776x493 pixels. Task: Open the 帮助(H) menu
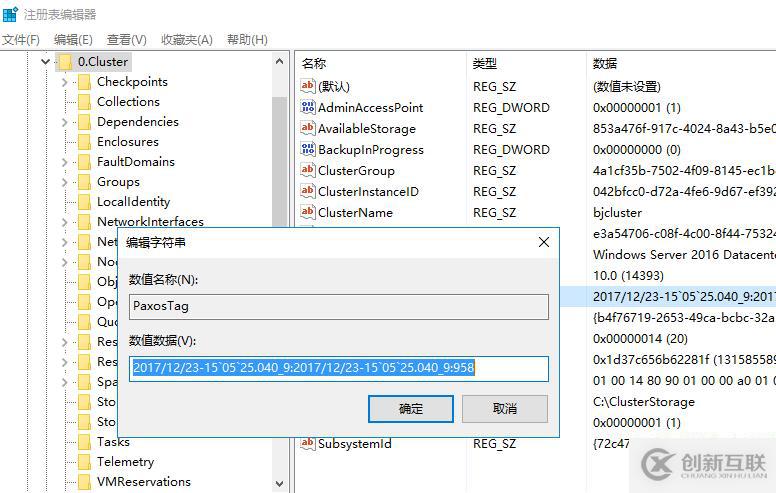(247, 40)
